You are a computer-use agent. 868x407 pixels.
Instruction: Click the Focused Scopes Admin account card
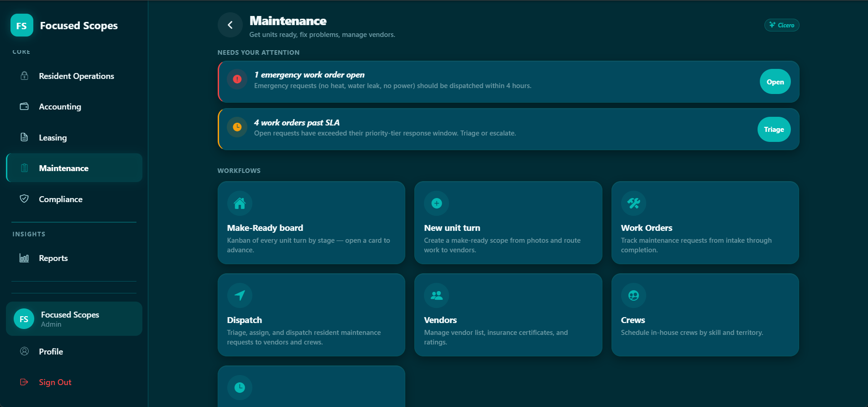(74, 319)
